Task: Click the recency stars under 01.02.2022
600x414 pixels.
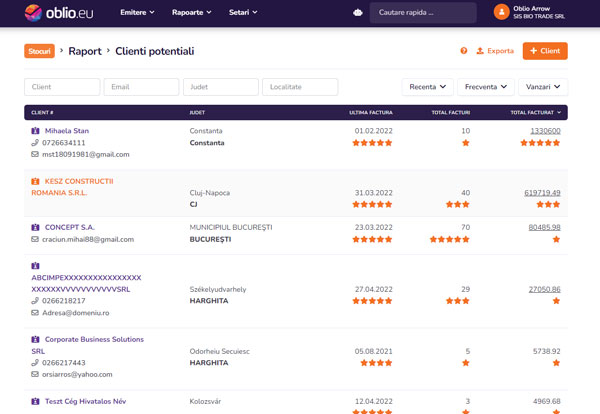Action: click(x=372, y=143)
